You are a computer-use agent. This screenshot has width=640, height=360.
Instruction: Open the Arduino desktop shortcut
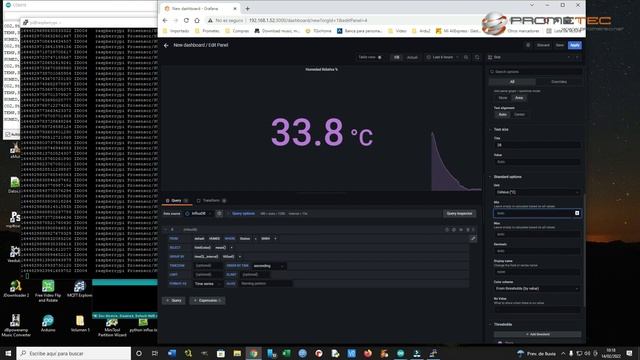point(48,323)
